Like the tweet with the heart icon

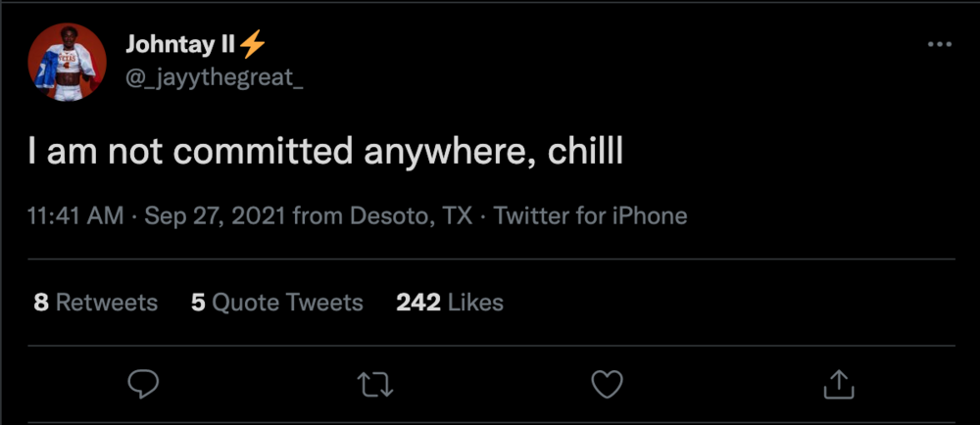point(608,384)
